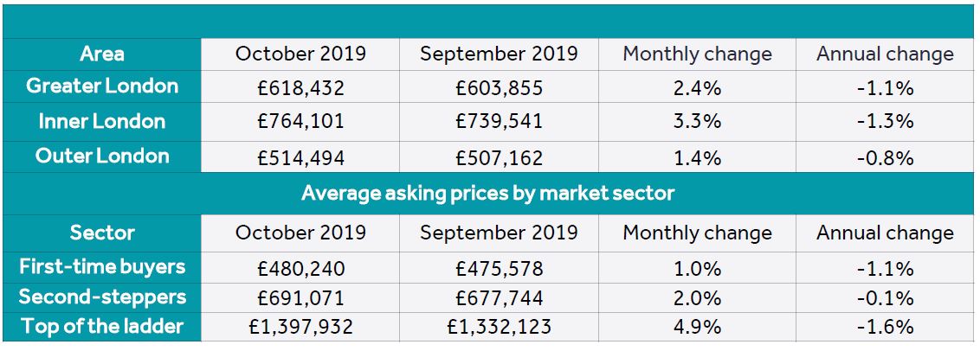Click Inner London annual change -1.3%
This screenshot has width=980, height=351.
(x=885, y=120)
